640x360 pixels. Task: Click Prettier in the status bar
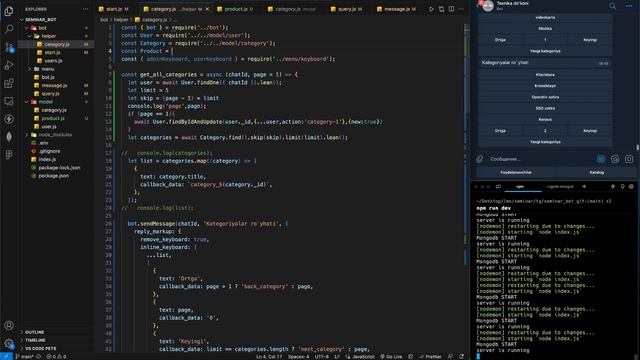(x=431, y=357)
